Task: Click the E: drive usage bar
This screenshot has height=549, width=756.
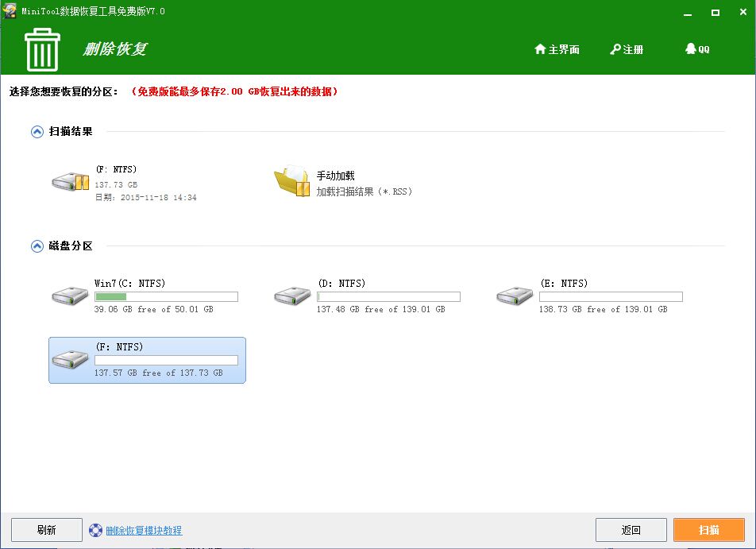Action: click(611, 296)
